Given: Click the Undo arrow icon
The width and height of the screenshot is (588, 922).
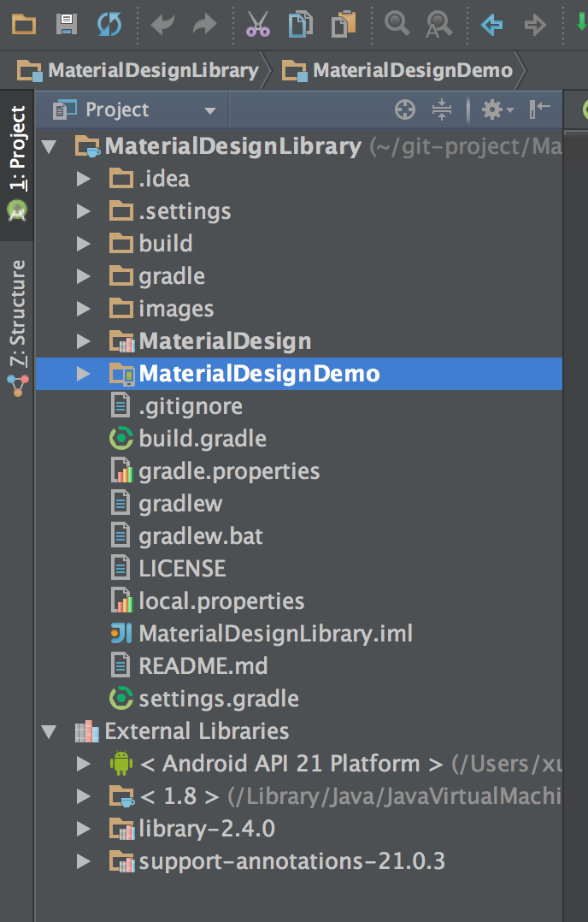Looking at the screenshot, I should point(162,25).
